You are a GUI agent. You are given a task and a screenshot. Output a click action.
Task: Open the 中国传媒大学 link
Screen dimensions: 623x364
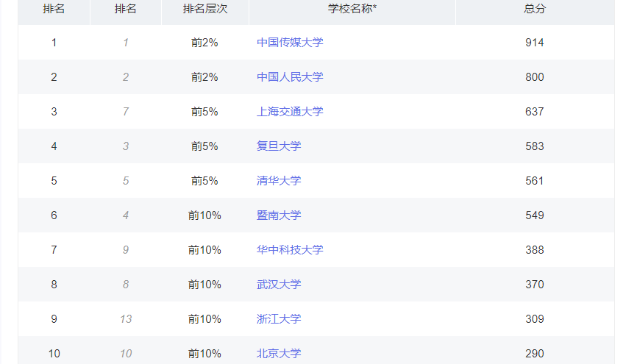[290, 43]
